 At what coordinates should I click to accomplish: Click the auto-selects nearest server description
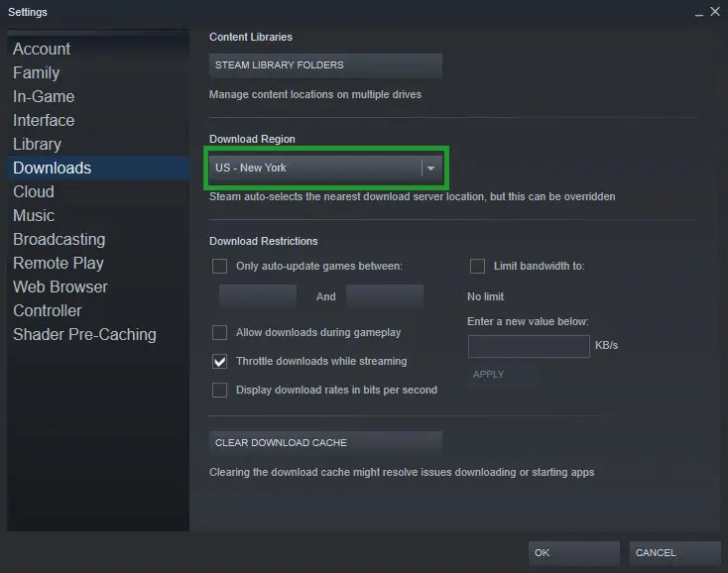point(413,196)
